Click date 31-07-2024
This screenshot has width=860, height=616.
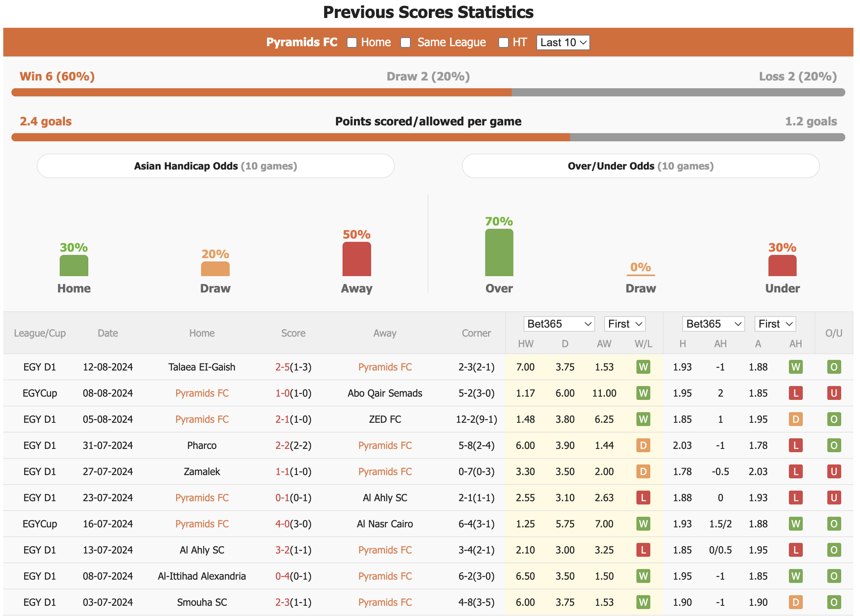(108, 445)
